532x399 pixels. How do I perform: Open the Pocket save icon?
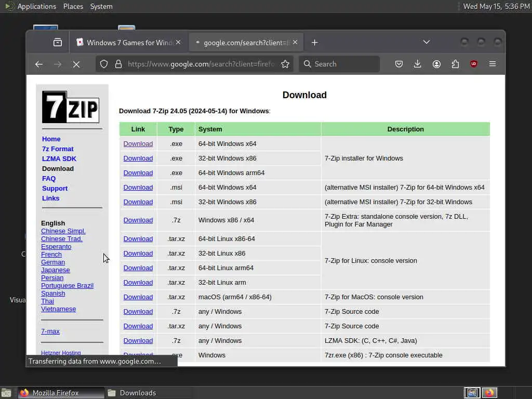[399, 64]
